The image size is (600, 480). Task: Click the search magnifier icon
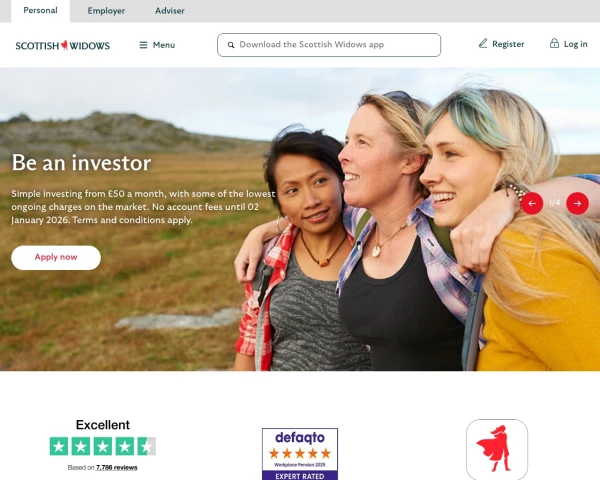(231, 45)
